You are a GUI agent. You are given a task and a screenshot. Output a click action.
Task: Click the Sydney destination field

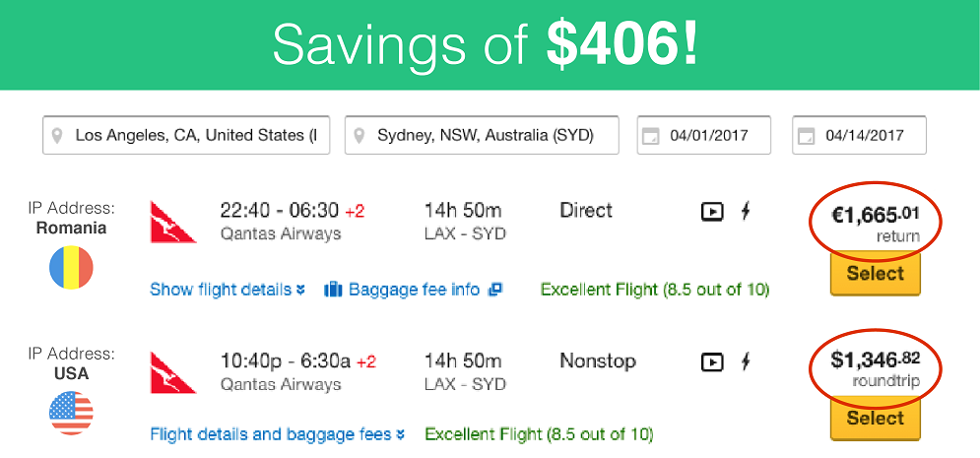coord(482,136)
